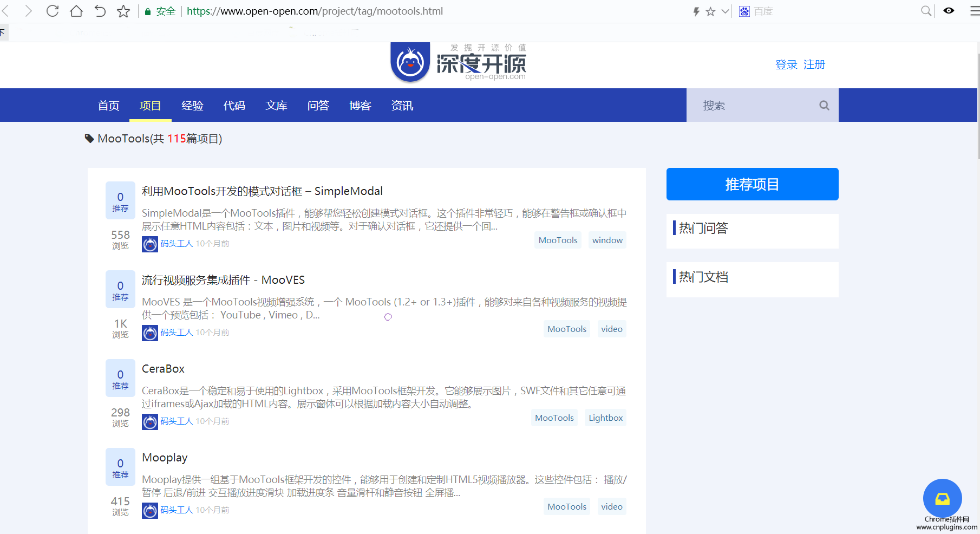The width and height of the screenshot is (980, 534).
Task: Click the undo/restore closed tab icon
Action: pos(100,11)
